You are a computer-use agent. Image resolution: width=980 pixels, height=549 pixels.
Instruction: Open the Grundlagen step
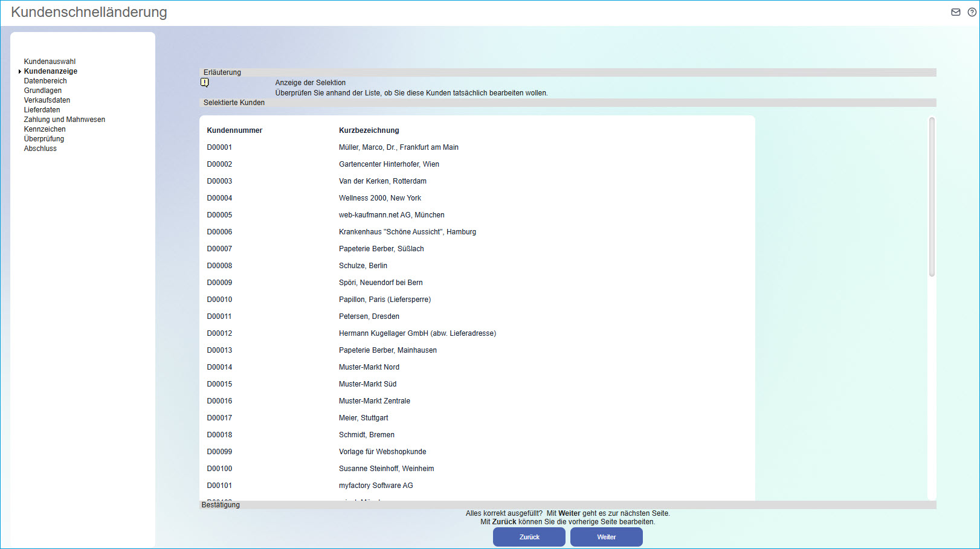tap(43, 91)
